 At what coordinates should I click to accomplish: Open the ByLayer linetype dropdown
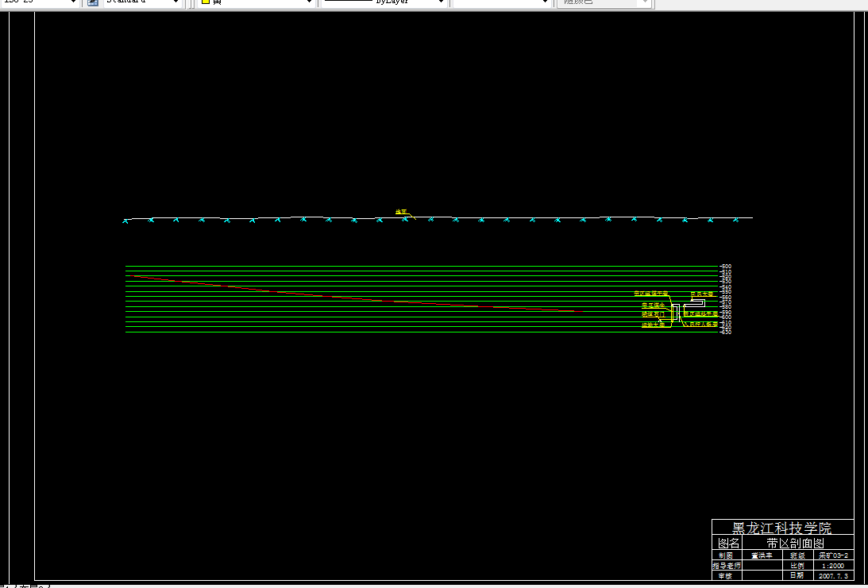384,2
